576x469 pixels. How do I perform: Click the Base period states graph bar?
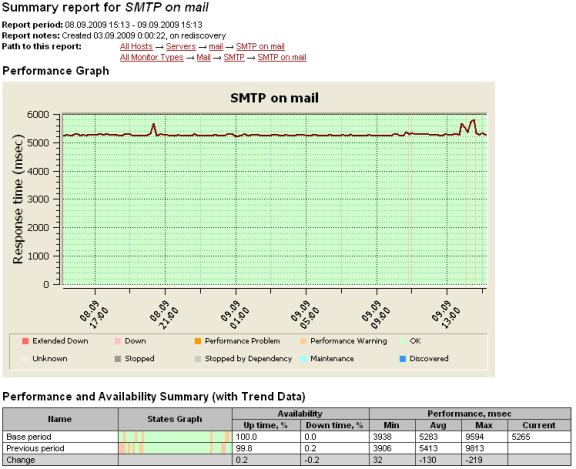click(x=175, y=437)
